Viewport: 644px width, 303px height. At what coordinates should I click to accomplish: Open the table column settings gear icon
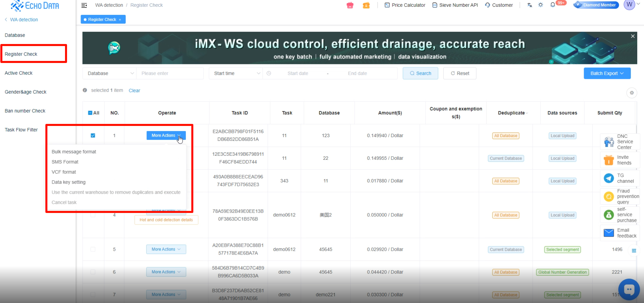631,93
